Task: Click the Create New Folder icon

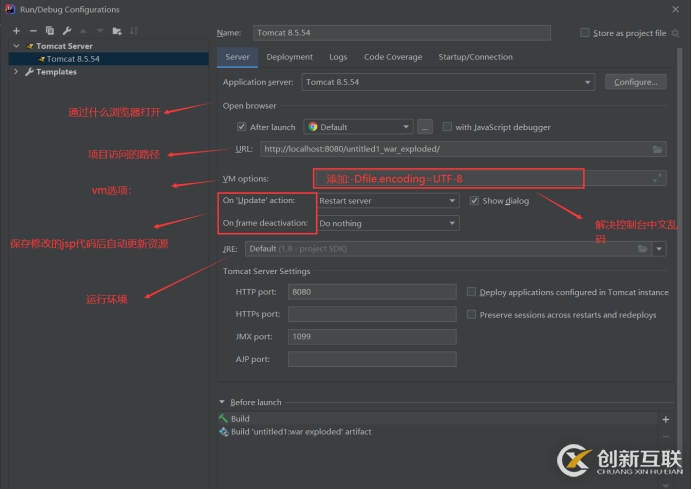Action: [118, 31]
